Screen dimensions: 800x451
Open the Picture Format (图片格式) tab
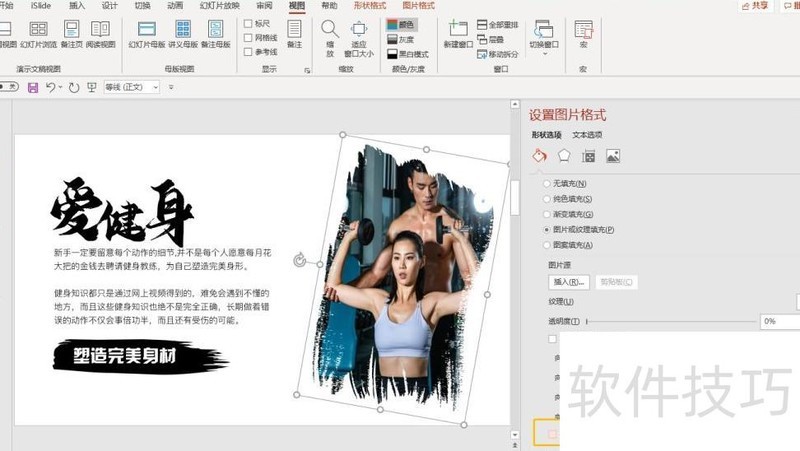[x=418, y=6]
